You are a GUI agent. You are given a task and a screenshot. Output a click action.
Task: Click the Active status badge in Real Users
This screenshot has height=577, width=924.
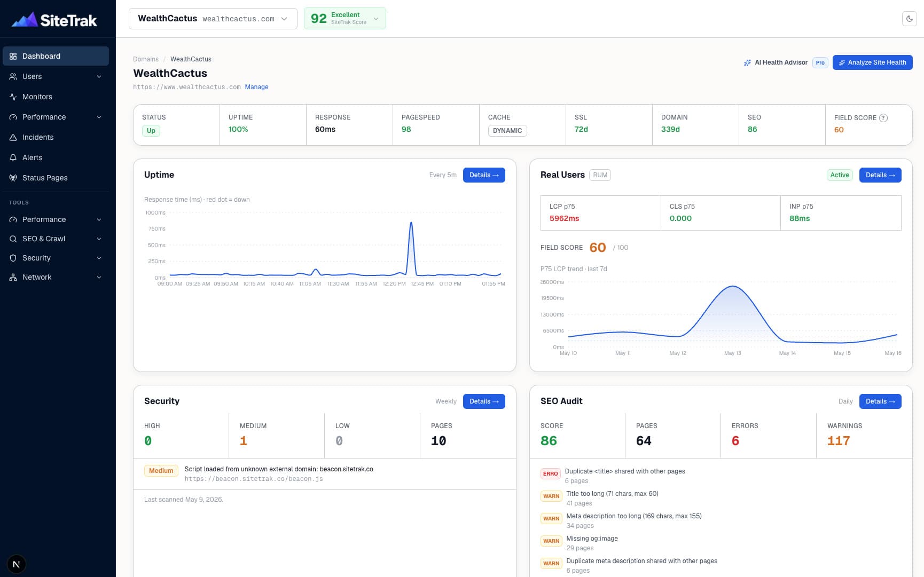click(840, 175)
